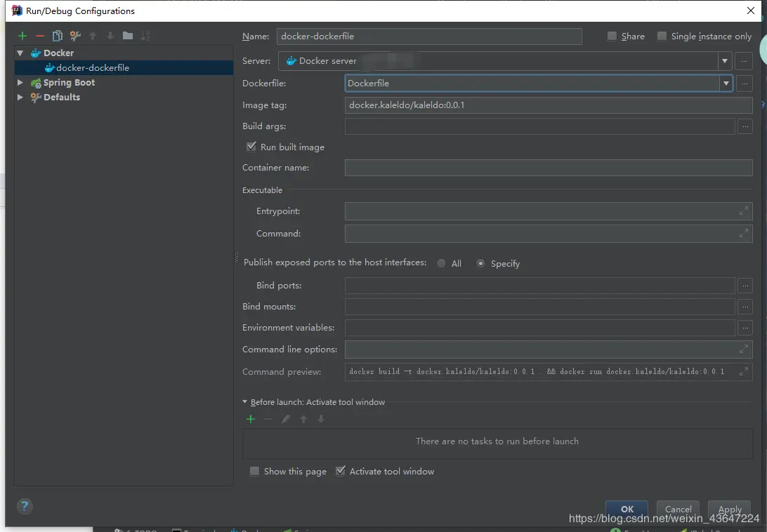767x532 pixels.
Task: Create new configuration folder
Action: tap(128, 36)
